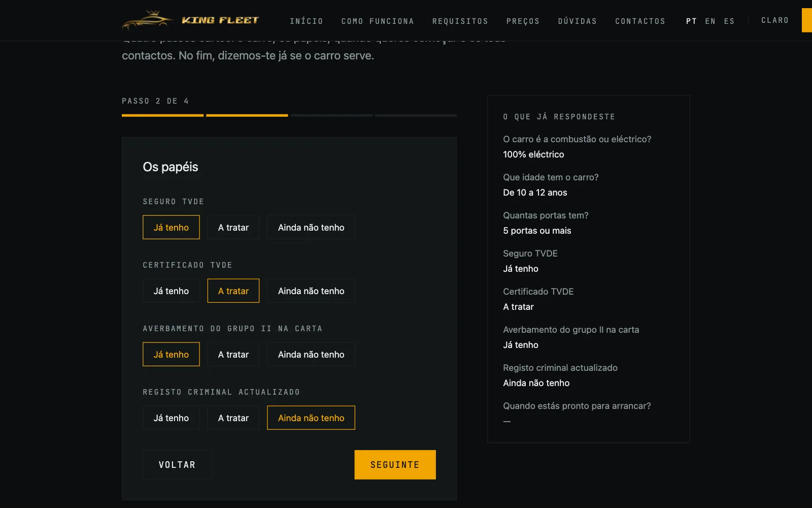Pick 'Já tenho' for Registo criminal actualizado
The width and height of the screenshot is (812, 508).
pos(171,418)
